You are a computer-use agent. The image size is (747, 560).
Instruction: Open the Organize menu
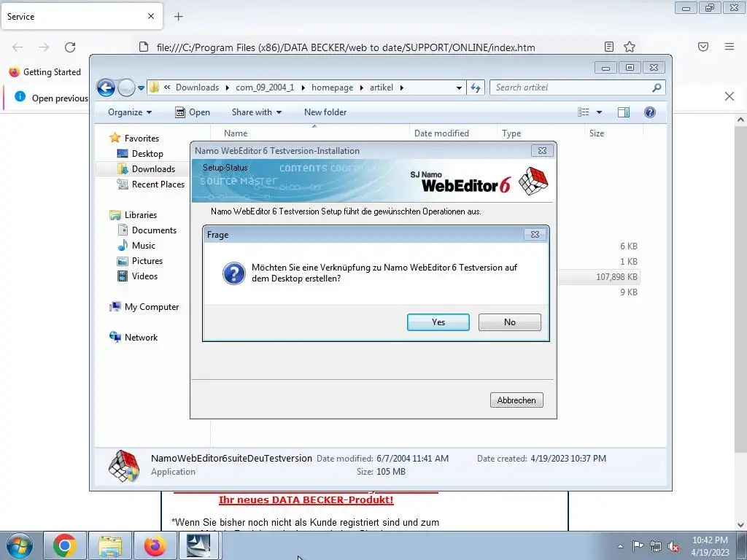(x=130, y=112)
